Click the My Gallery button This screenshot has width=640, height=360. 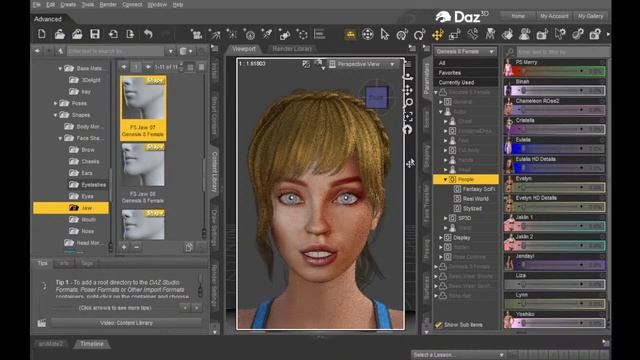(x=590, y=16)
